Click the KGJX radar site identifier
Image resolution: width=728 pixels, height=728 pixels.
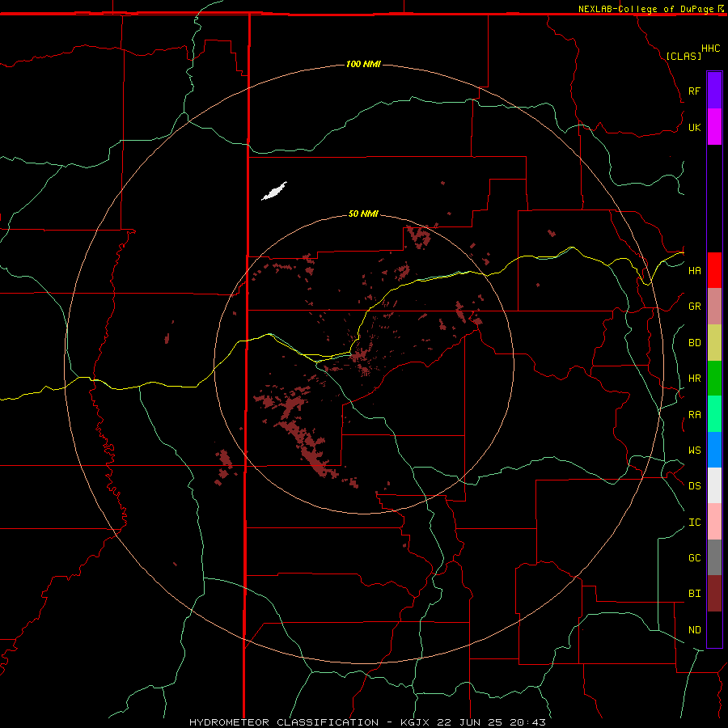[415, 722]
